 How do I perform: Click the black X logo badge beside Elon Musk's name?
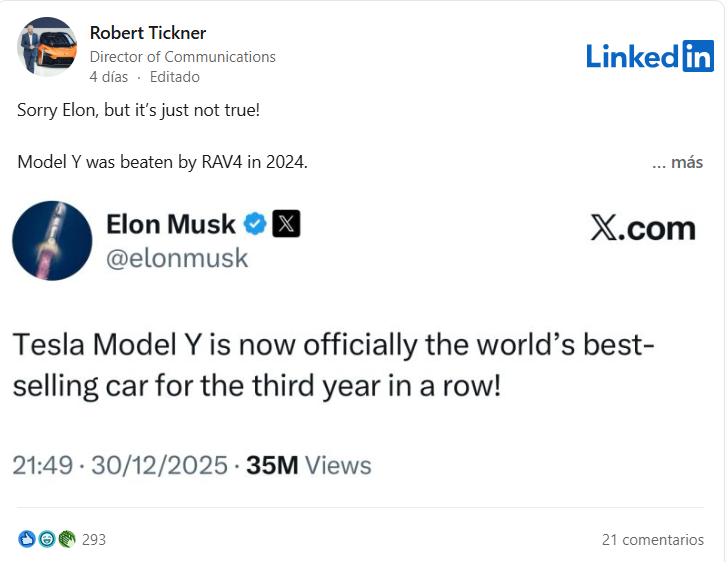(286, 224)
